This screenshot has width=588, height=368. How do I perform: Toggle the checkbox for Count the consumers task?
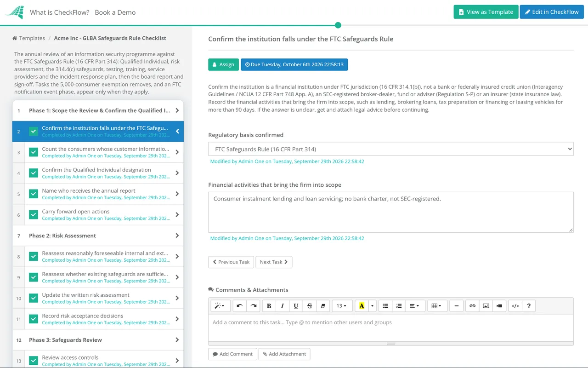(34, 152)
